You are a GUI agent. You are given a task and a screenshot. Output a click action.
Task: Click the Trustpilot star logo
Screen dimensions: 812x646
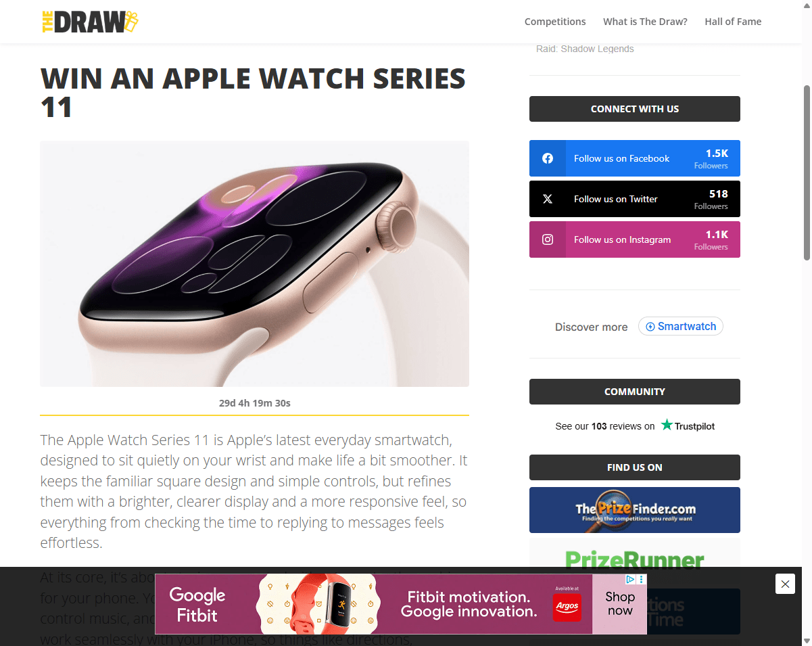click(x=667, y=425)
